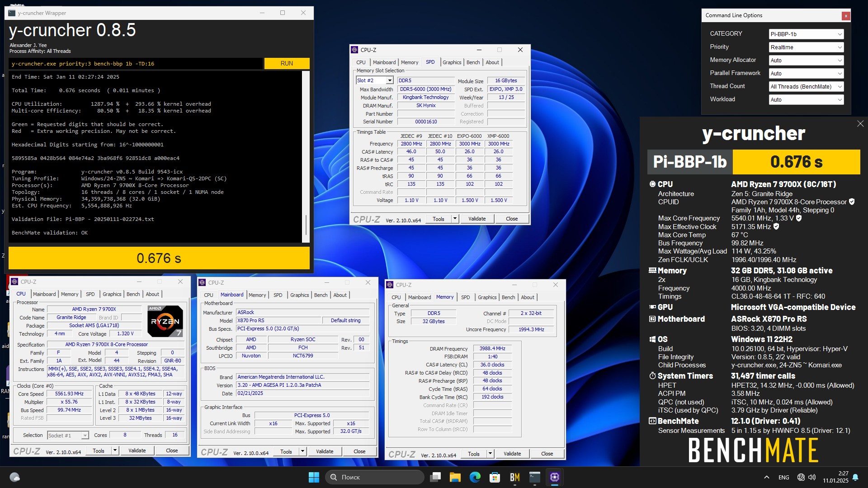Open Graphics tab in the Memory CPU-Z window
This screenshot has height=488, width=868.
pos(487,297)
